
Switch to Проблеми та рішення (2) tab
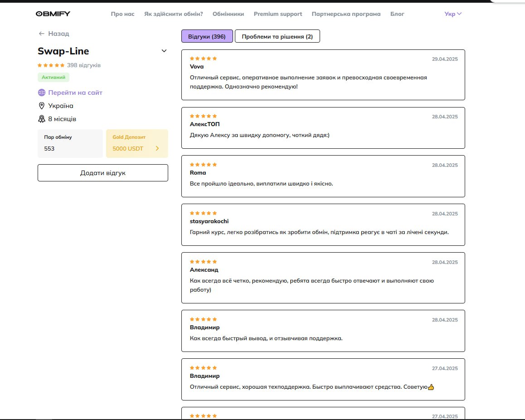pyautogui.click(x=277, y=36)
